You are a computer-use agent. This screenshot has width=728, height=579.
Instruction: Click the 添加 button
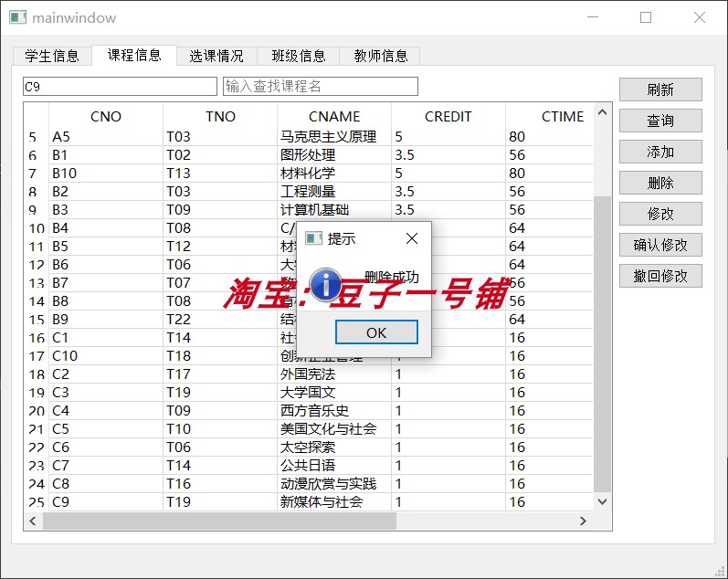pyautogui.click(x=660, y=152)
